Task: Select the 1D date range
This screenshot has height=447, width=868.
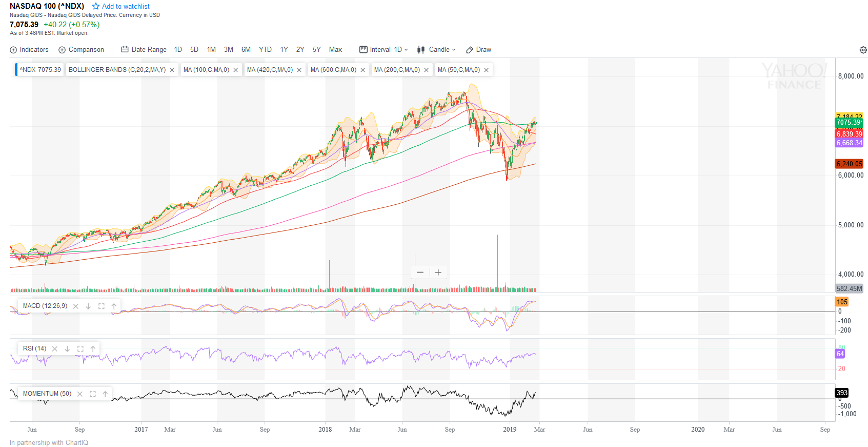Action: pos(178,50)
